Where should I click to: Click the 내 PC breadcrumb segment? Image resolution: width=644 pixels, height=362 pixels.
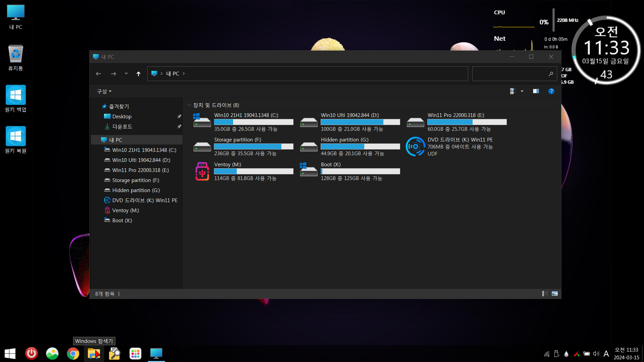click(173, 73)
